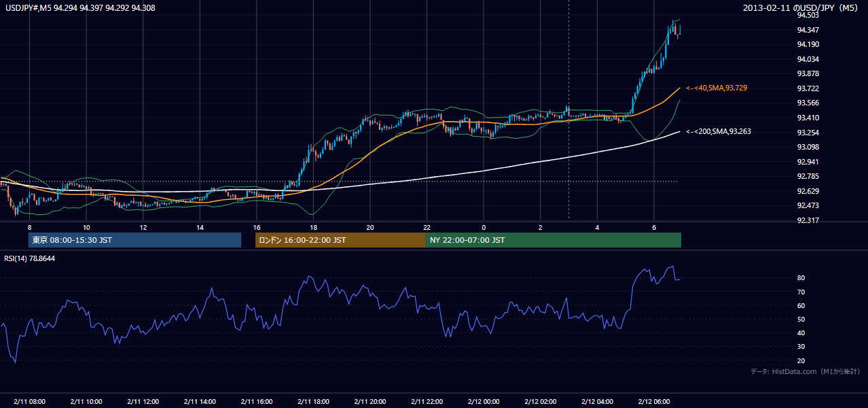Click price level 93.566 on the axis
The image size is (868, 408).
[x=808, y=103]
